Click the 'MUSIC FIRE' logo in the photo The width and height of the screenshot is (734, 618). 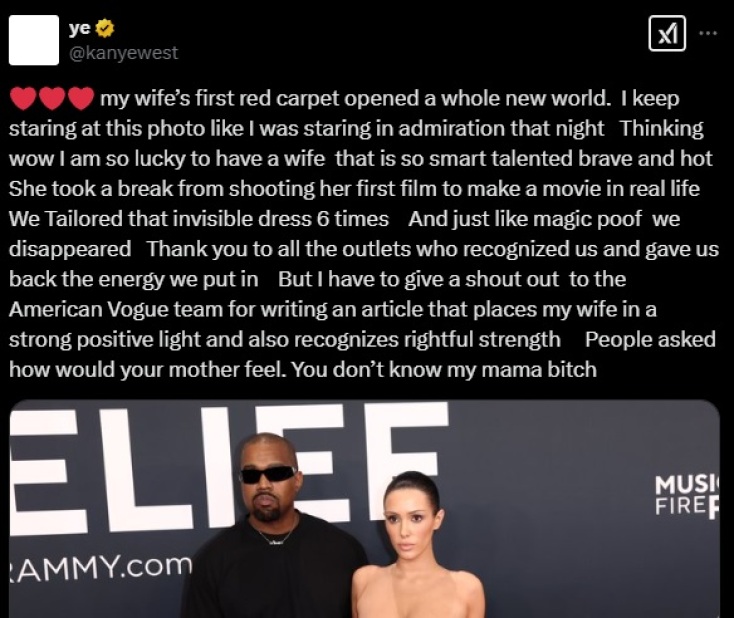click(687, 496)
